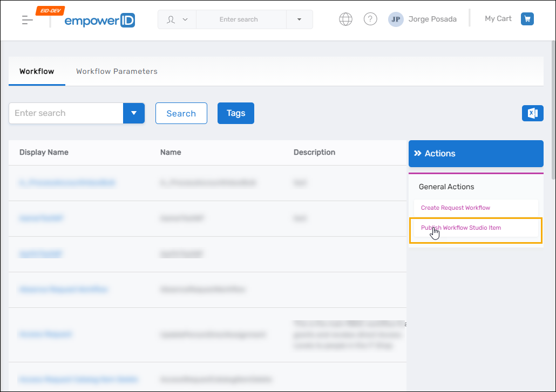The width and height of the screenshot is (556, 392).
Task: Click the Search button
Action: 181,113
